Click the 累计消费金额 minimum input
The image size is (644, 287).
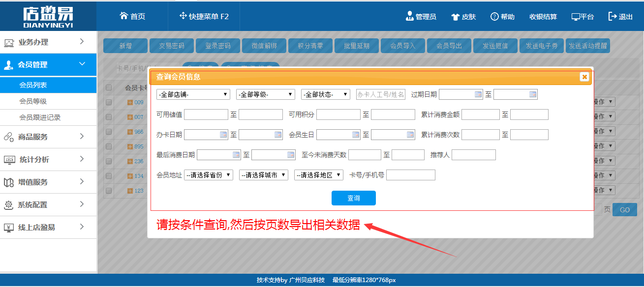click(481, 115)
